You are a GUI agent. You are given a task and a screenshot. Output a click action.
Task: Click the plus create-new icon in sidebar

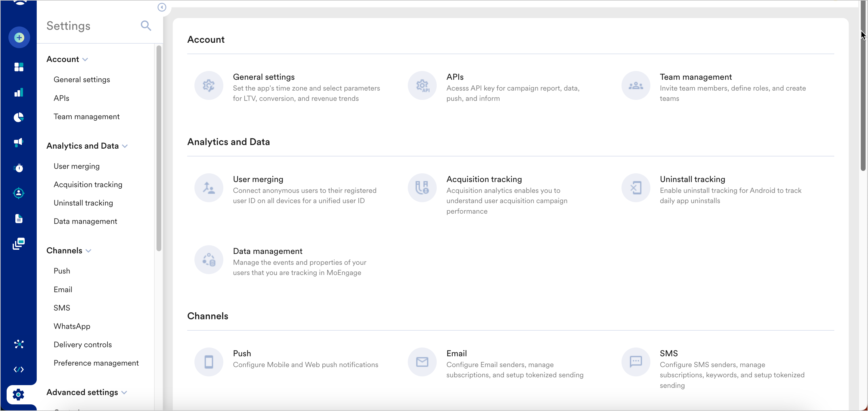pyautogui.click(x=19, y=37)
